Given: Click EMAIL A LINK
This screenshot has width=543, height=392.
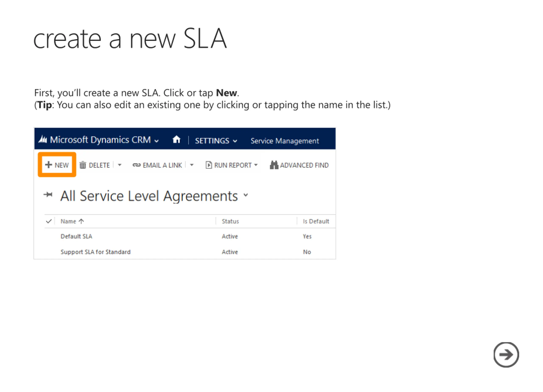Looking at the screenshot, I should coord(158,166).
